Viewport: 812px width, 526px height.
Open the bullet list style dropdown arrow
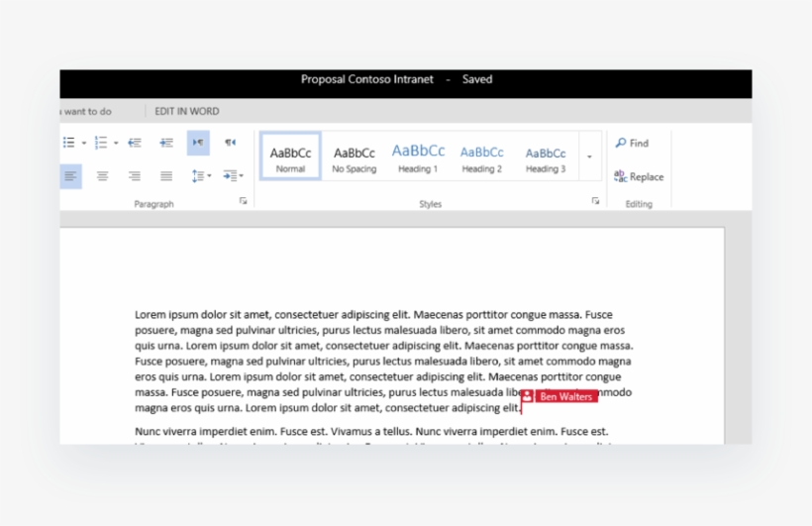(x=84, y=143)
